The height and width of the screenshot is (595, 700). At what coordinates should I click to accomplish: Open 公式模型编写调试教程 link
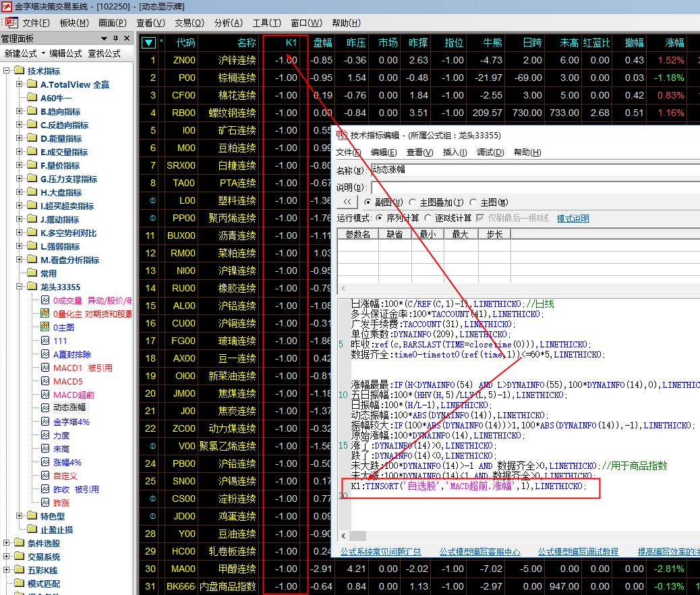(x=578, y=552)
